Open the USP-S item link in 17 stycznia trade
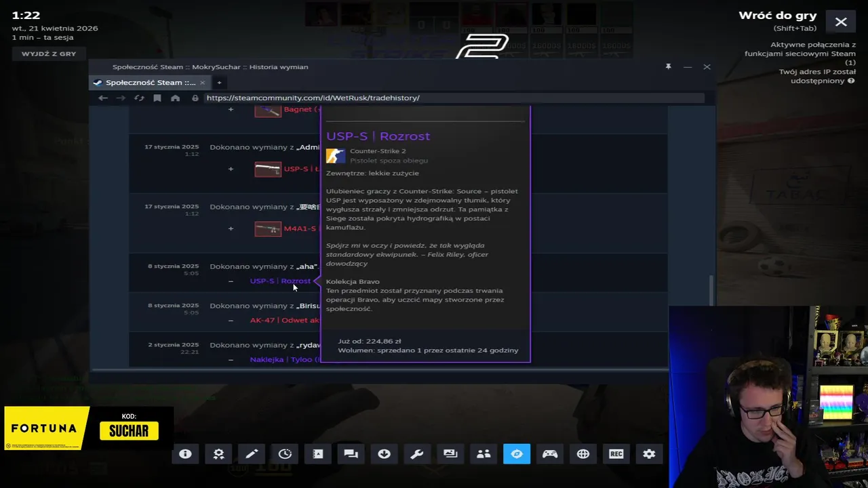 302,169
